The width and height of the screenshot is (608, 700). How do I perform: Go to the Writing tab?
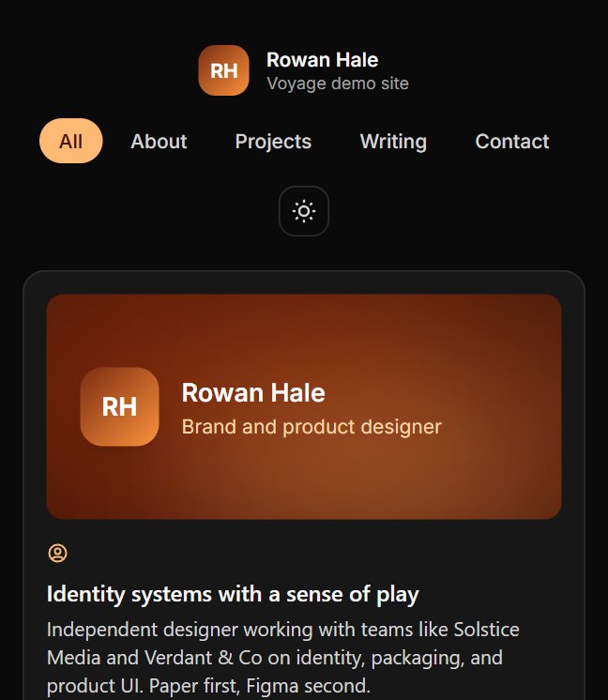coord(393,141)
